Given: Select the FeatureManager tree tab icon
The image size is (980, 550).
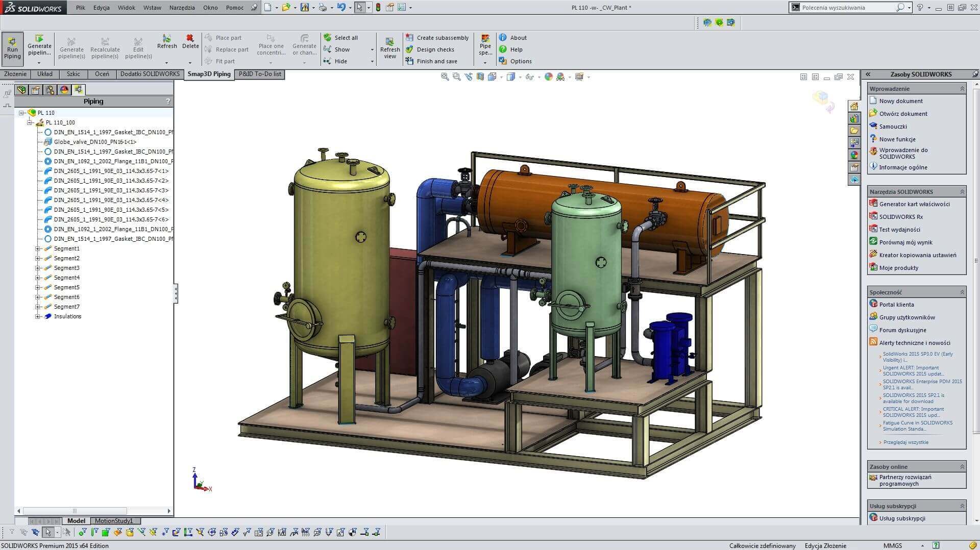Looking at the screenshot, I should 21,90.
